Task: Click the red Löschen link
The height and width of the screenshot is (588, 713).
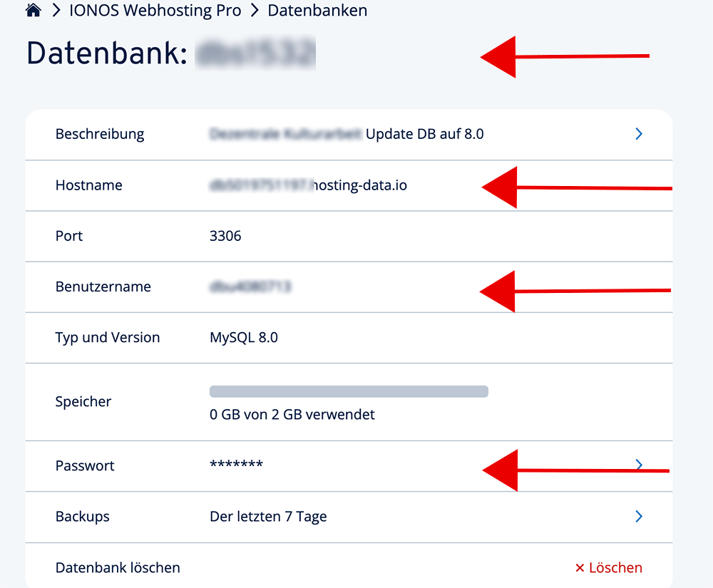Action: 609,568
